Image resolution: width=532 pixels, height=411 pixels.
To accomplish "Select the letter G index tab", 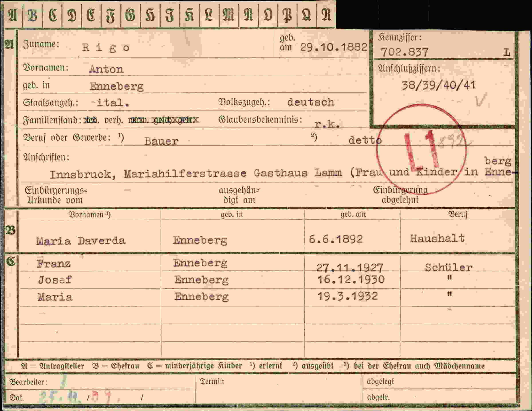I will click(x=131, y=15).
